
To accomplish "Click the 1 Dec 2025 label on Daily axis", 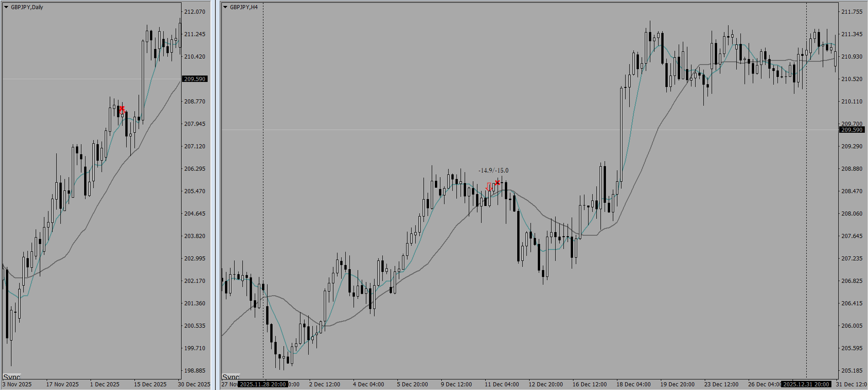I will tap(105, 385).
